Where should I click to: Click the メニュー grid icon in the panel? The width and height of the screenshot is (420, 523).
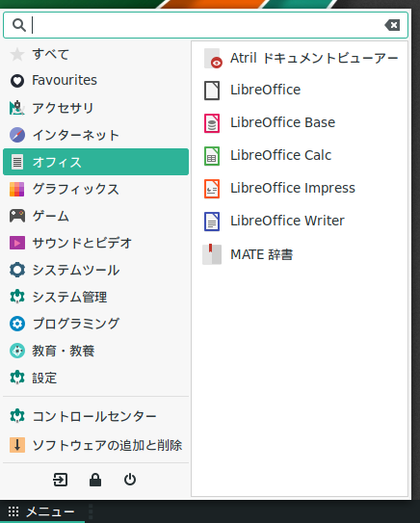click(x=13, y=511)
